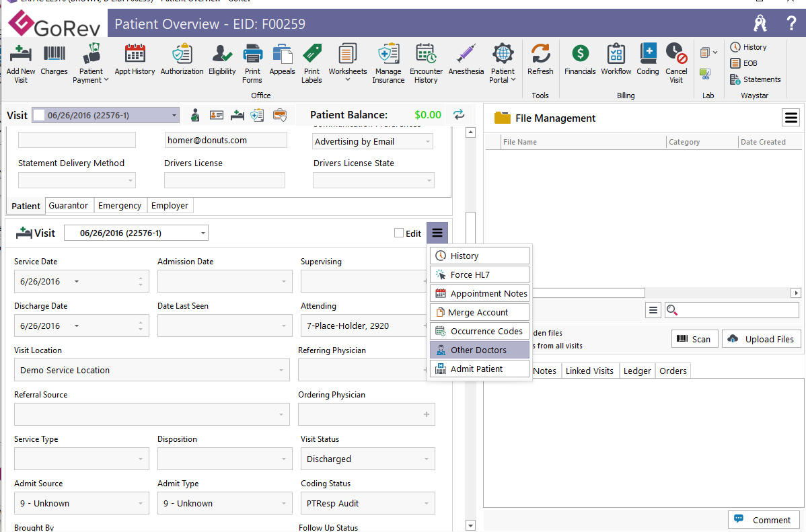806x532 pixels.
Task: Open Appt History calendar icon
Action: coord(135,61)
